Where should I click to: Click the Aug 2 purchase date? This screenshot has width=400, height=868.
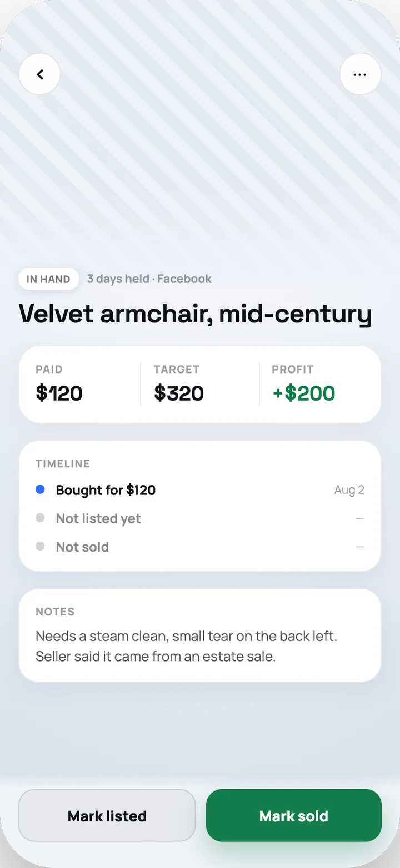(349, 489)
